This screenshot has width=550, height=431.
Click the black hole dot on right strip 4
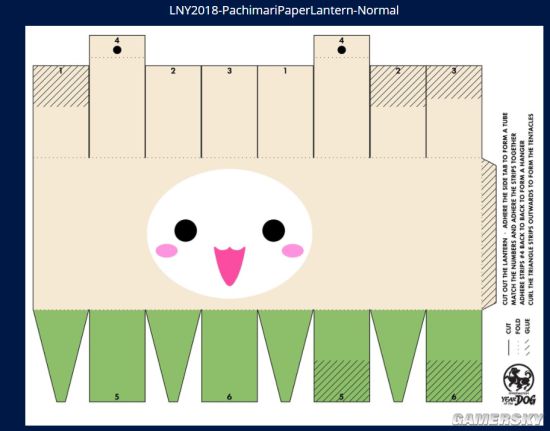coord(342,50)
